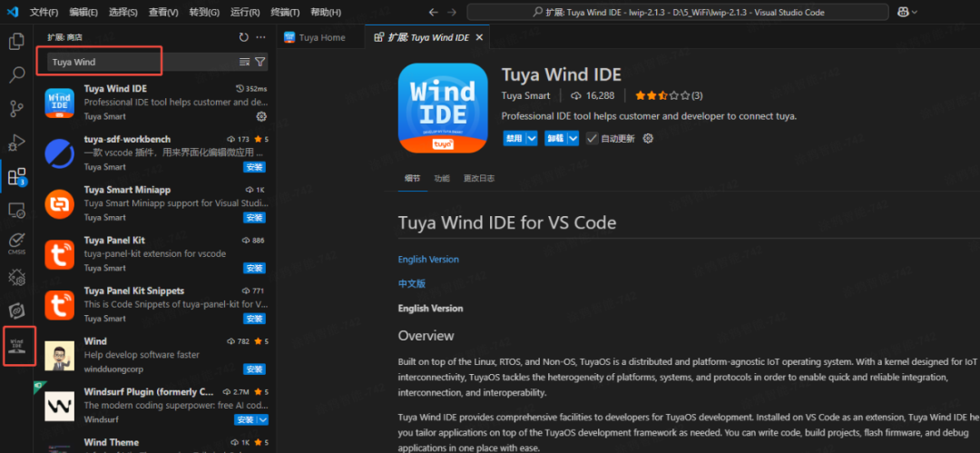Open extensions view more actions (…) menu
This screenshot has height=453, width=980.
pos(260,37)
